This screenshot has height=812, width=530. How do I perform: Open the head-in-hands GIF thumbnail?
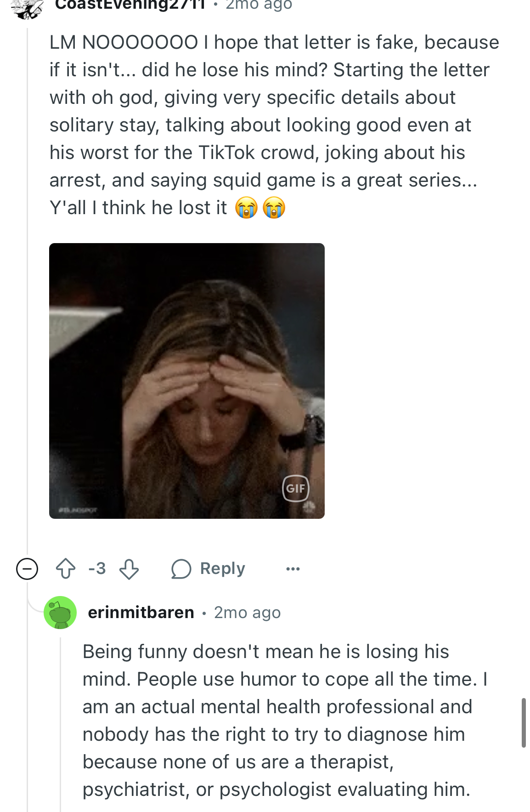[x=187, y=381]
